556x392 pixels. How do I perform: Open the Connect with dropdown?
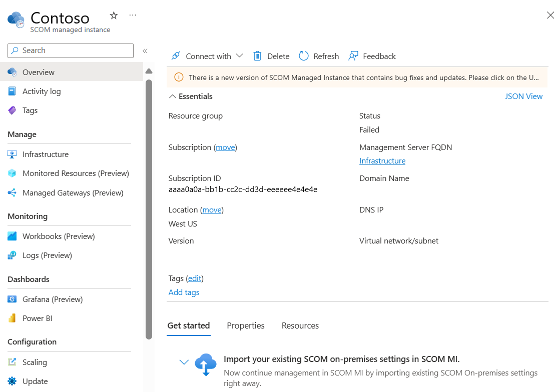click(206, 56)
